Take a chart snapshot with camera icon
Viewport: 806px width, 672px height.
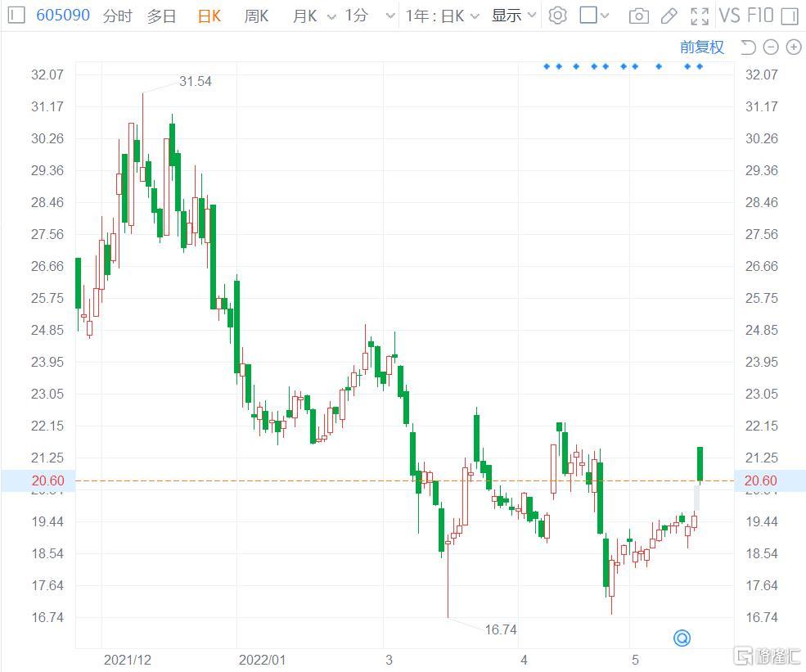click(x=639, y=16)
